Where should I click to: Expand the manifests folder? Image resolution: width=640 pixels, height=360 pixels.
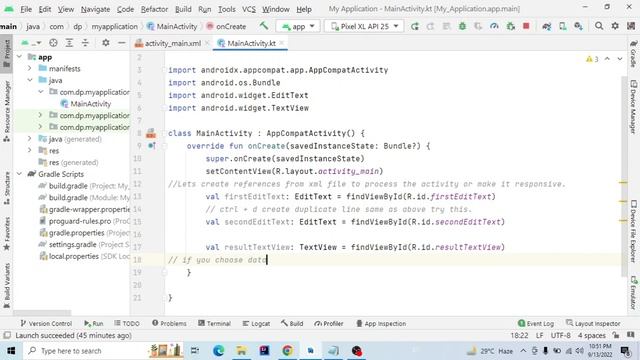coord(30,68)
